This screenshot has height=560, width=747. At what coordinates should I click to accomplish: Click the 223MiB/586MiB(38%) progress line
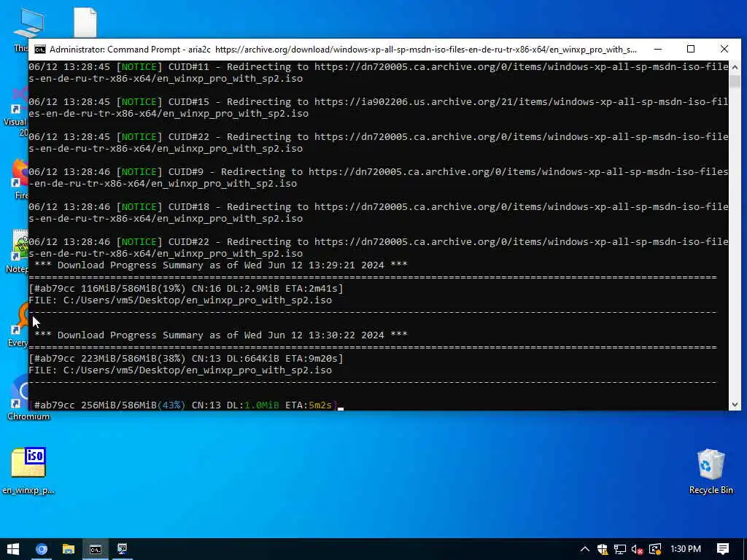pos(186,359)
